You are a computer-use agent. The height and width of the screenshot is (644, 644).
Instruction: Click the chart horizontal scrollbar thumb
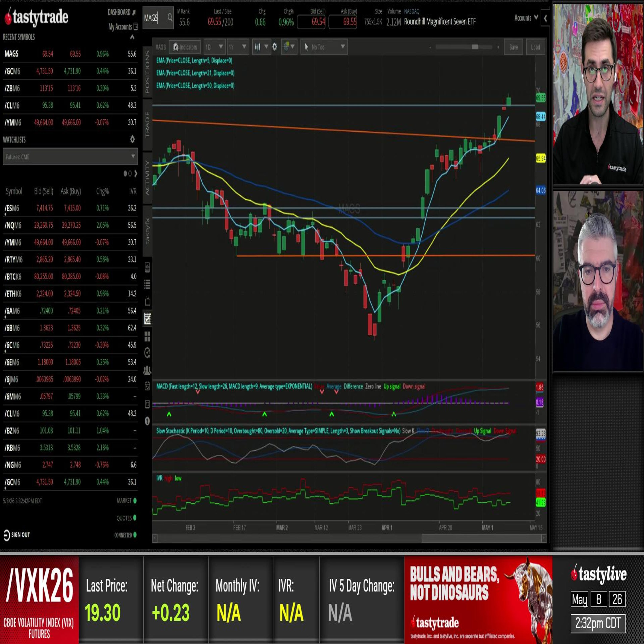click(x=482, y=538)
